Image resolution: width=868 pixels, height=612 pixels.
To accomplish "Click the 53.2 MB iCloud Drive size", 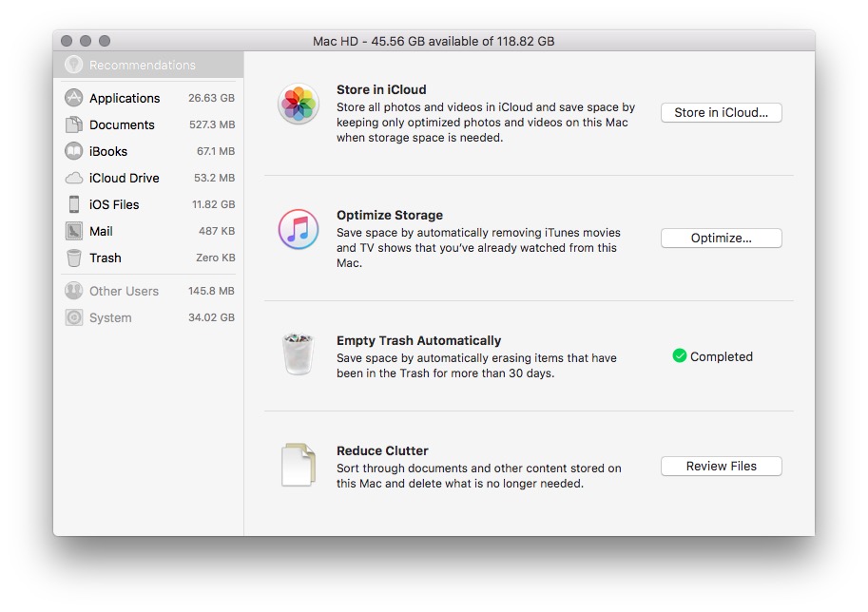I will (214, 178).
